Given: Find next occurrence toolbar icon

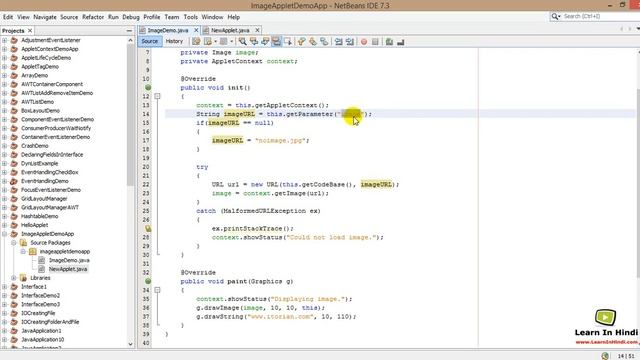Looking at the screenshot, I should [x=265, y=42].
